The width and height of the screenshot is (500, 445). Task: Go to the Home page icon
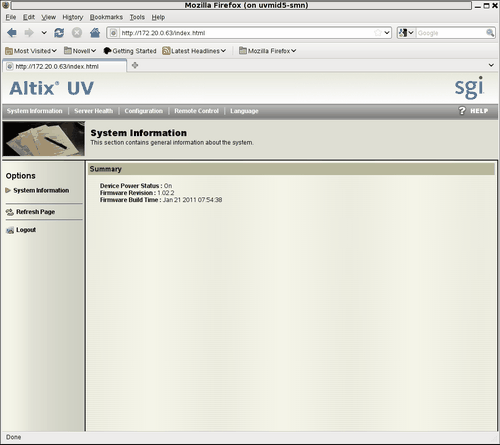click(x=95, y=33)
